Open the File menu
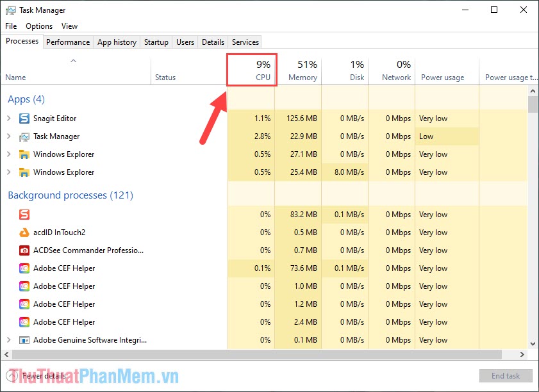The height and width of the screenshot is (392, 539). pos(11,26)
